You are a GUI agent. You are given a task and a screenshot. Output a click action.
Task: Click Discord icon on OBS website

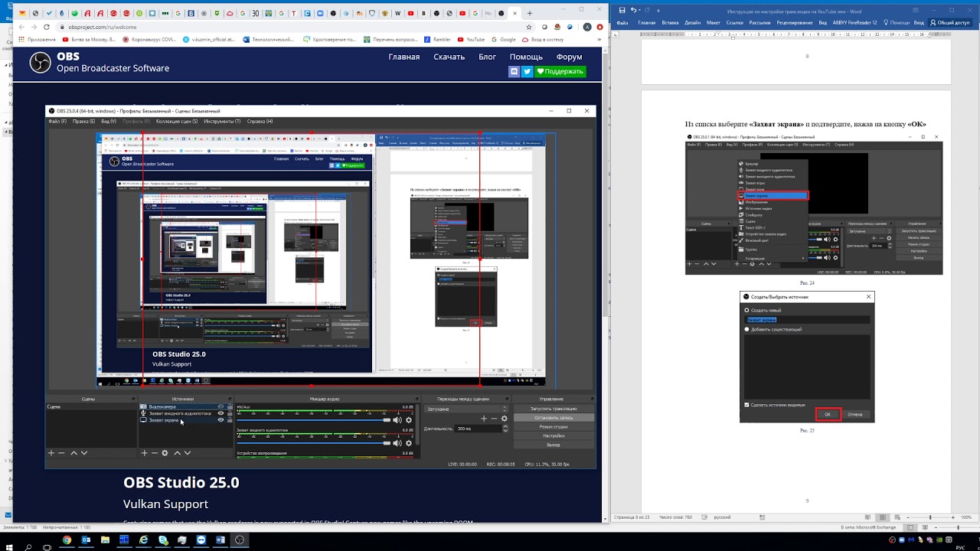tap(514, 71)
